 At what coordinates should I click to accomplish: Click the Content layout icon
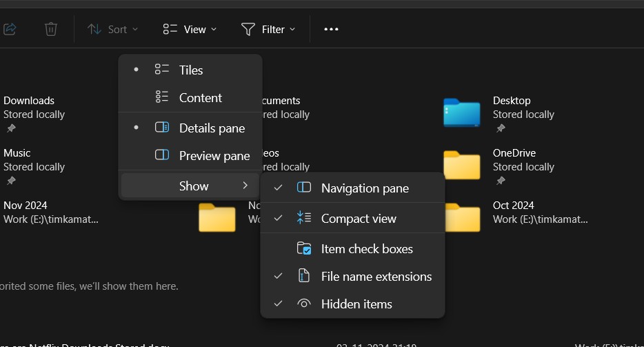click(162, 97)
